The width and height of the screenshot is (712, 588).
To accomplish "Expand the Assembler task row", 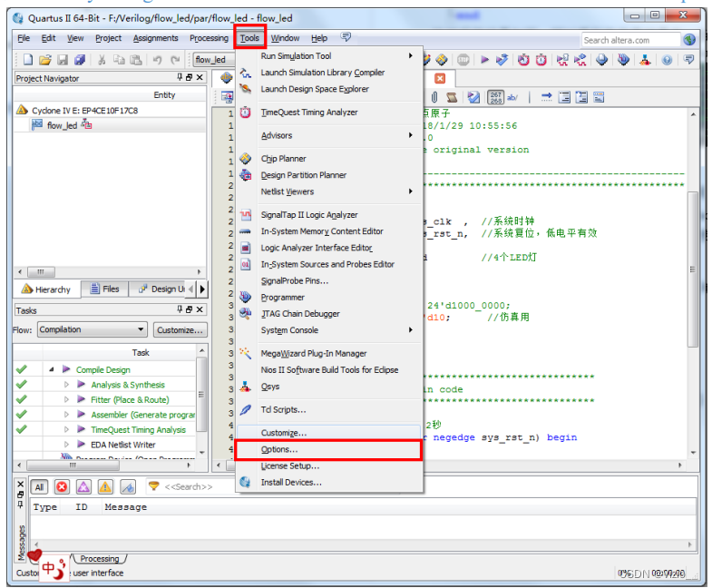I will 66,415.
